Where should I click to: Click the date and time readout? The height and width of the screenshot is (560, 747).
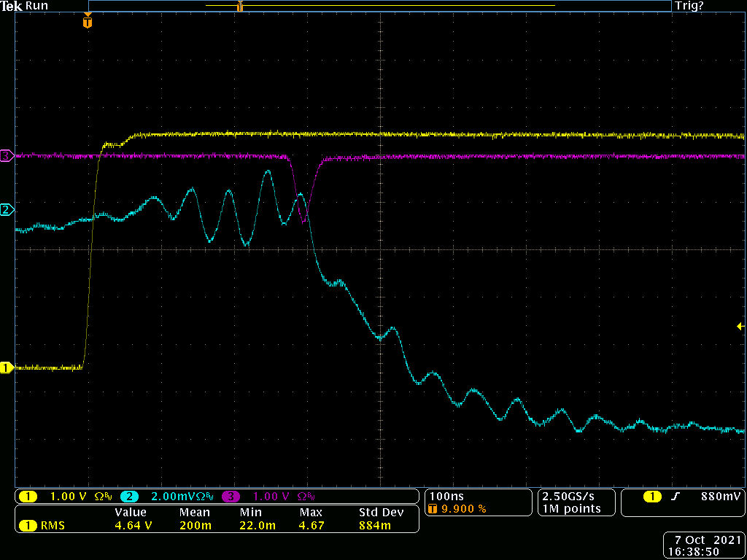coord(703,545)
